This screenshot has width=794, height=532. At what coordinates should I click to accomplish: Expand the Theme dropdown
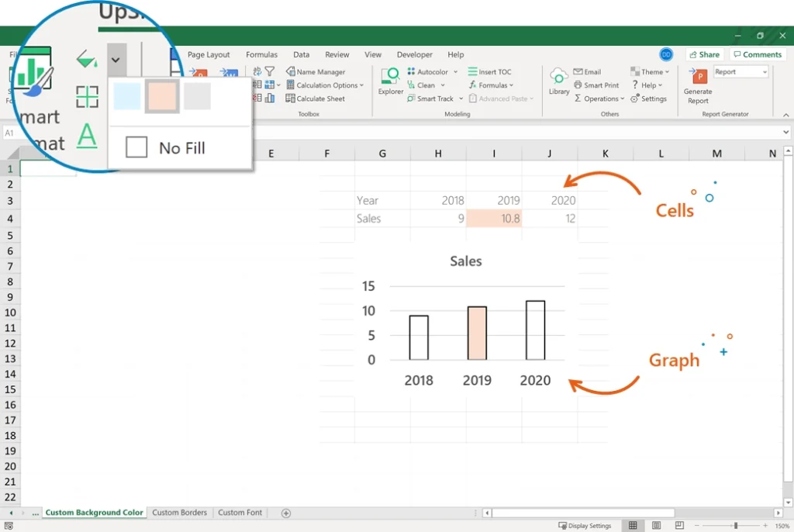tap(650, 71)
